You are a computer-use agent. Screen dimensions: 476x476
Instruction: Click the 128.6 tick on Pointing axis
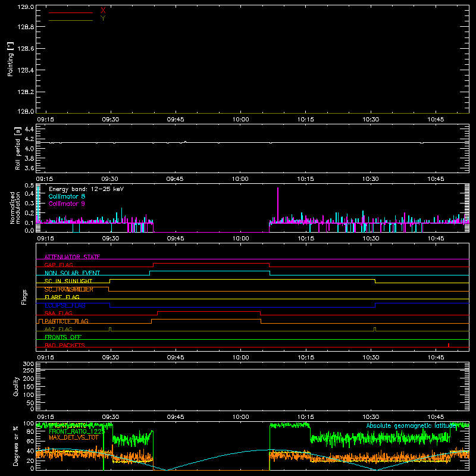[x=26, y=49]
